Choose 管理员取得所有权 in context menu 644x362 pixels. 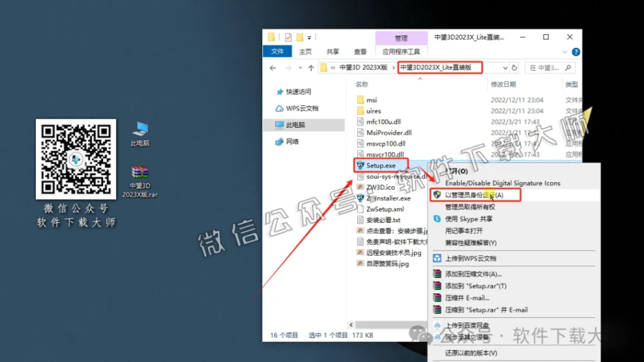click(470, 207)
